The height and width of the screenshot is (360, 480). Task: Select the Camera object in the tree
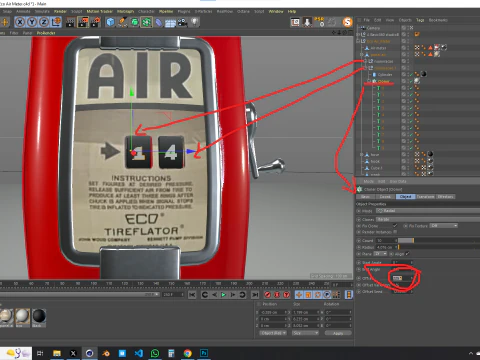(373, 28)
